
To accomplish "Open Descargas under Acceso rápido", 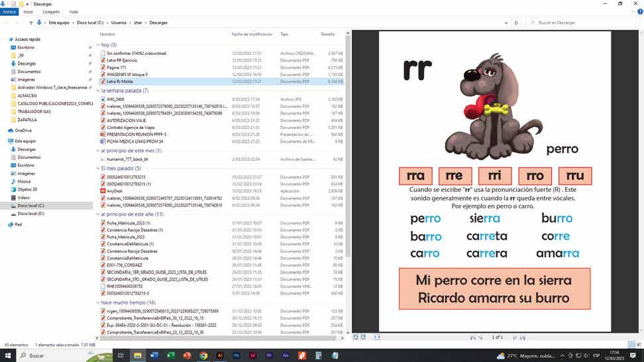I will click(x=27, y=64).
